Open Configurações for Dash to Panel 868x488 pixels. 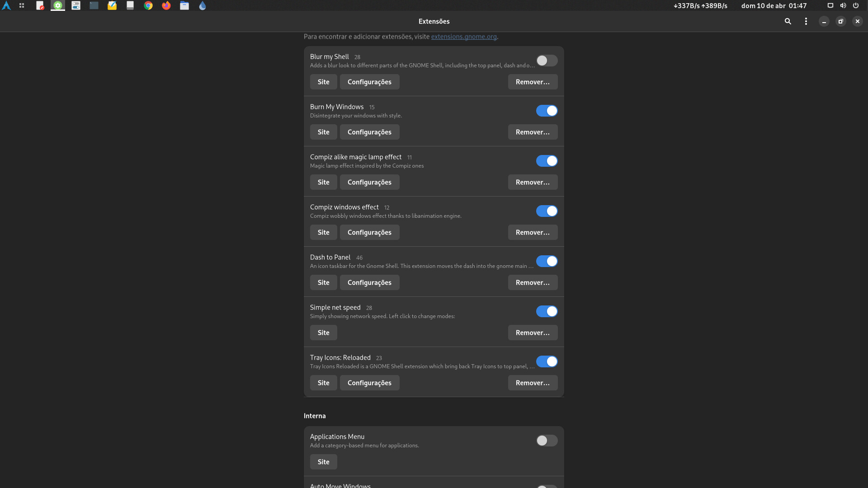(370, 282)
